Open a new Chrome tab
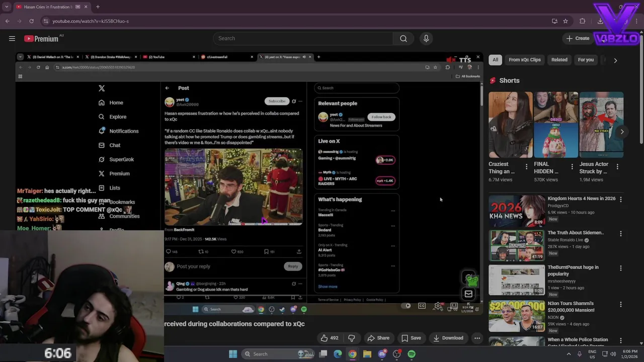 [x=98, y=7]
